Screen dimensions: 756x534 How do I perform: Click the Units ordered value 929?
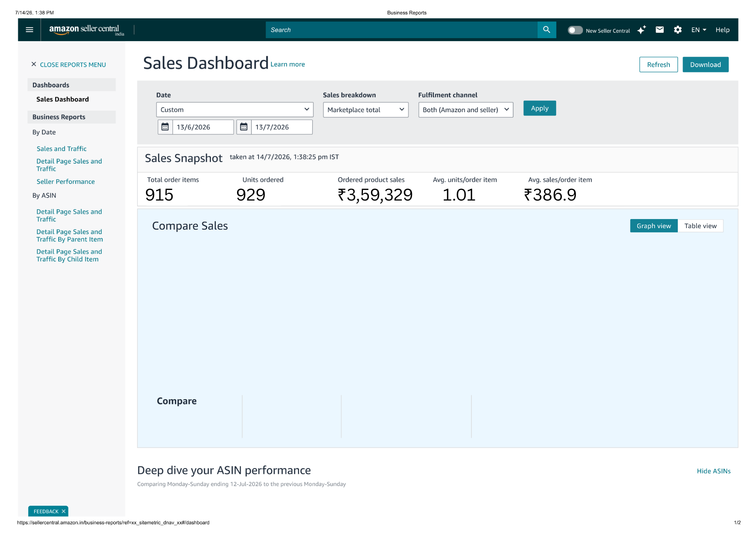[251, 195]
